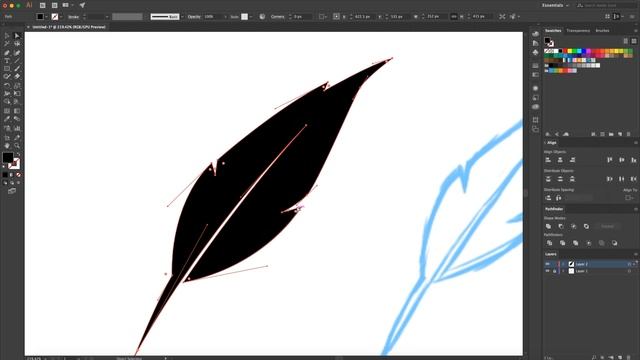Select the Untitled-1 document tab
This screenshot has width=640, height=360.
point(69,27)
